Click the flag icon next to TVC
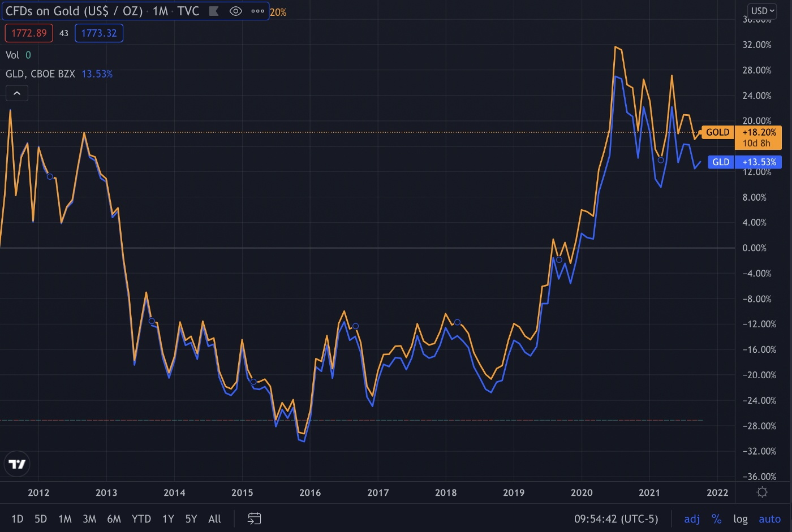The image size is (792, 532). coord(214,11)
